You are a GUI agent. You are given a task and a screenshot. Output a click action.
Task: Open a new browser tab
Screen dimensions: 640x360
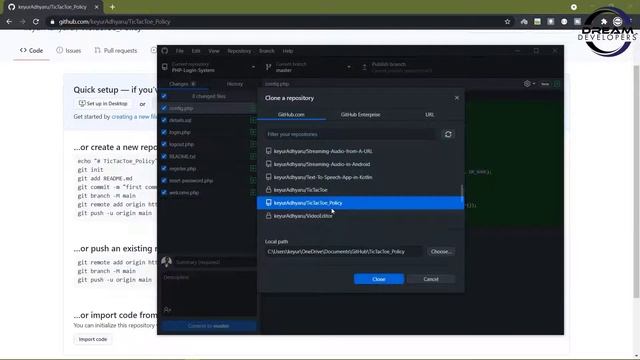pos(112,7)
